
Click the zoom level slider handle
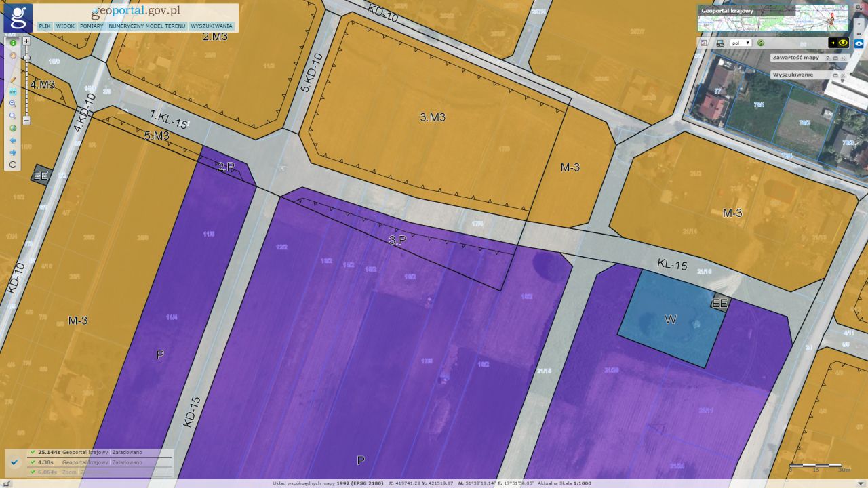26,58
